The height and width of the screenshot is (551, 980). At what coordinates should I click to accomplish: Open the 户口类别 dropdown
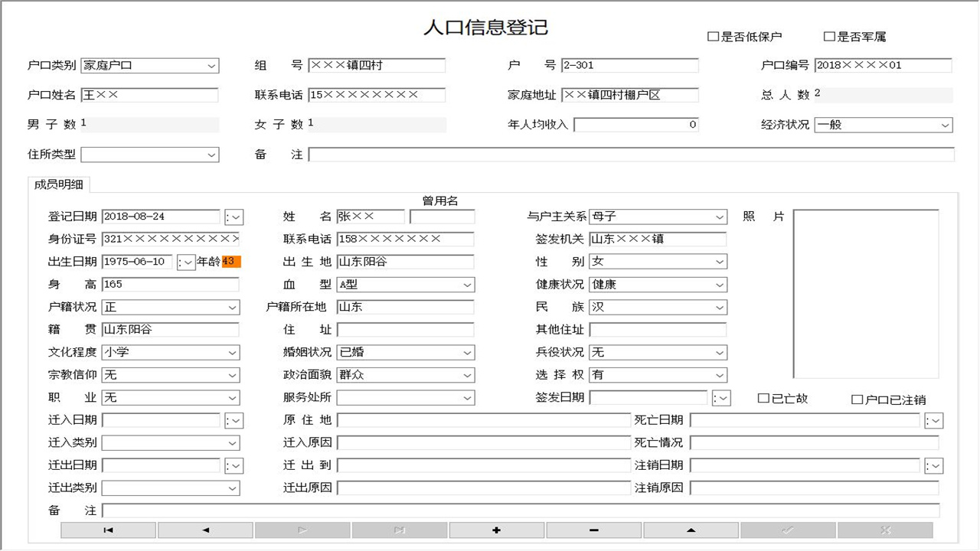pos(212,66)
